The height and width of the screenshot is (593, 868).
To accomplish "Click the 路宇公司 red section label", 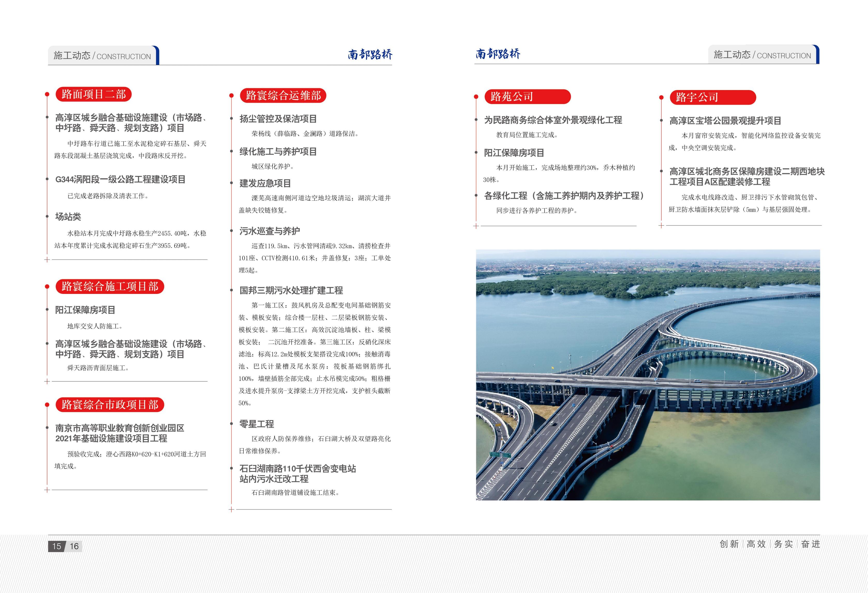I will point(713,97).
